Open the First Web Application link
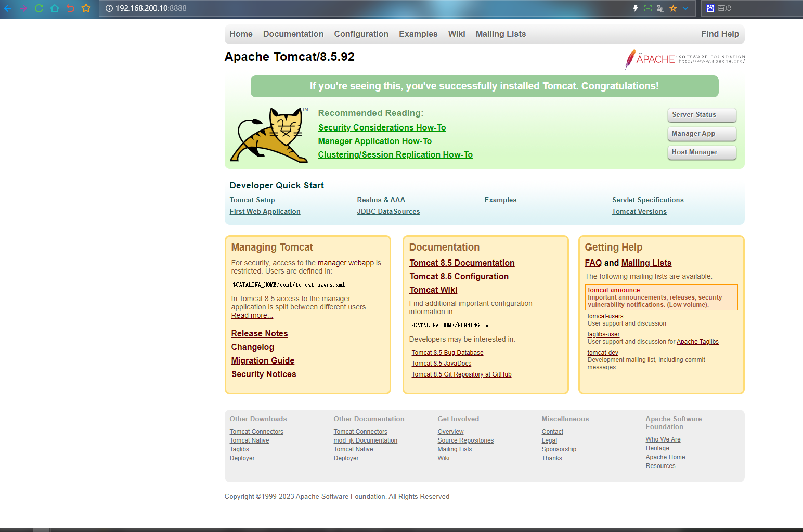Viewport: 803px width, 532px height. coord(265,212)
